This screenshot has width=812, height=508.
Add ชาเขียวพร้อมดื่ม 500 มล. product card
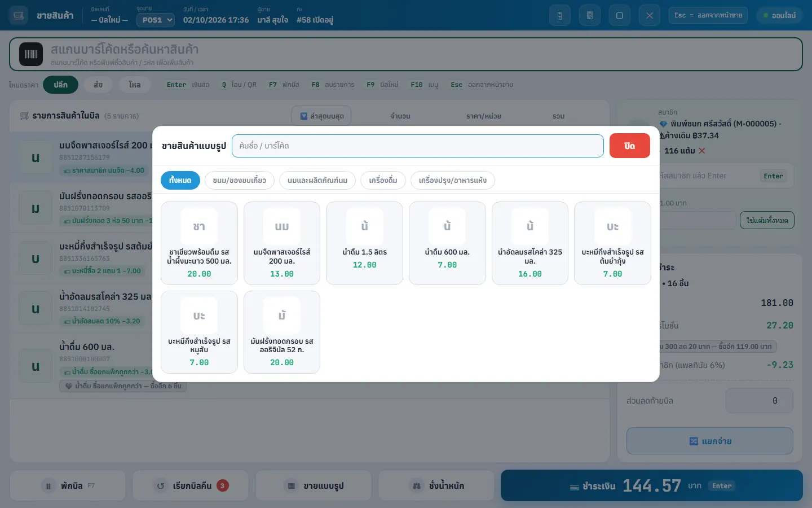pos(199,243)
